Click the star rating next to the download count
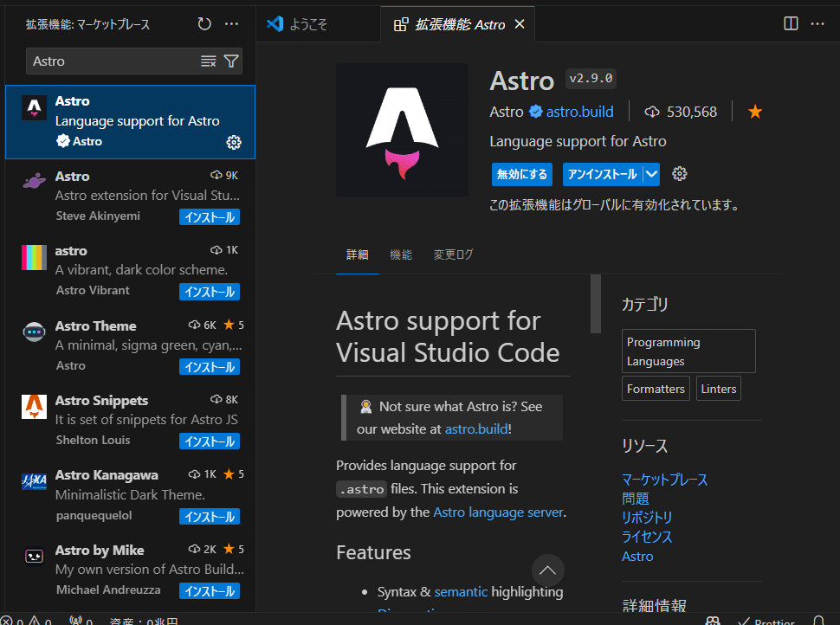Image resolution: width=840 pixels, height=625 pixels. coord(755,112)
